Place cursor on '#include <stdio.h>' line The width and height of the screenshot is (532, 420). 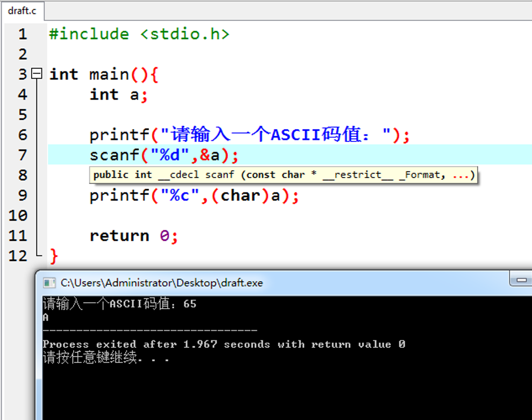coord(139,34)
